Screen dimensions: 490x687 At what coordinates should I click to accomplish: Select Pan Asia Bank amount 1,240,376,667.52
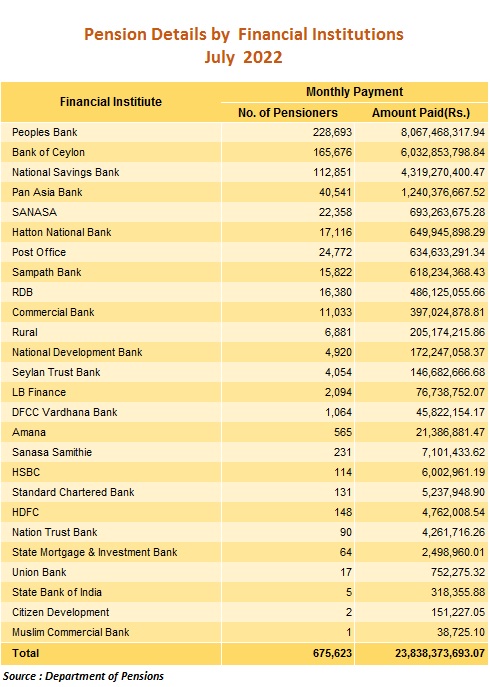(443, 192)
